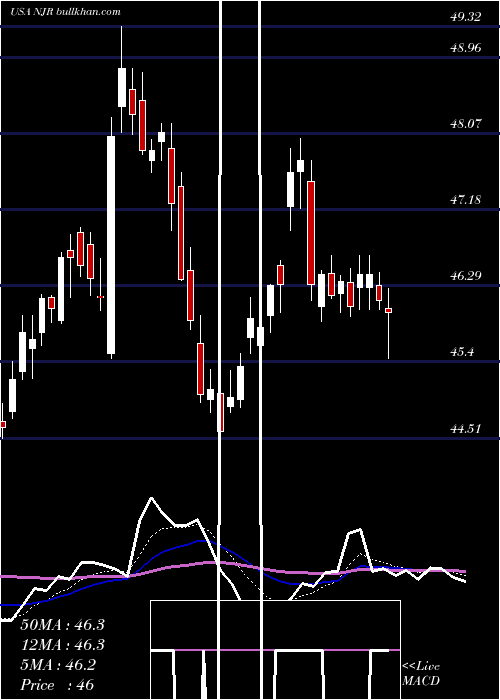Click the 44.51 price level label

coord(466,429)
